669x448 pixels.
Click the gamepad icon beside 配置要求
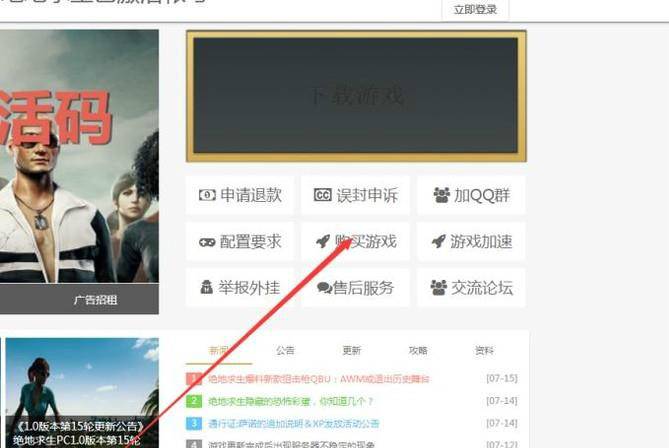point(207,242)
